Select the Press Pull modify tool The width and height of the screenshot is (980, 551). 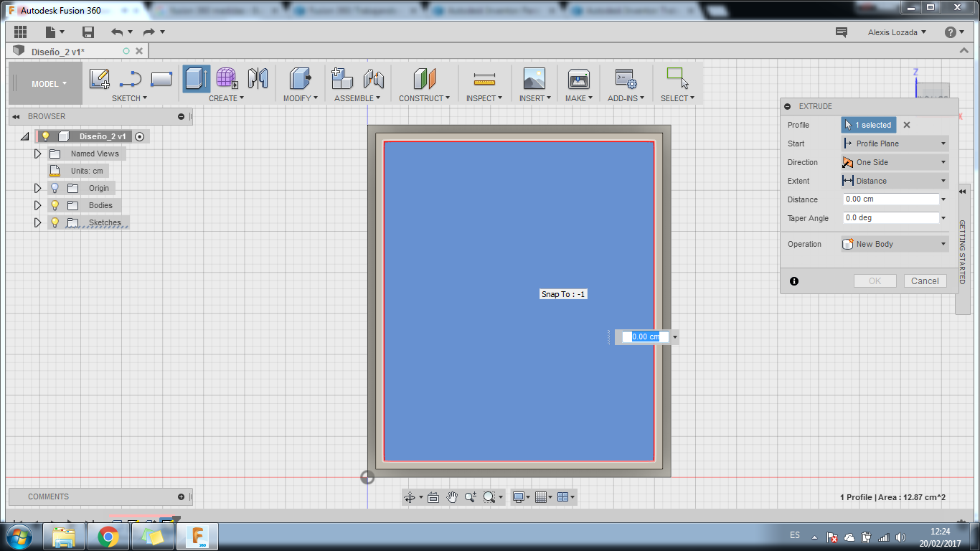300,79
